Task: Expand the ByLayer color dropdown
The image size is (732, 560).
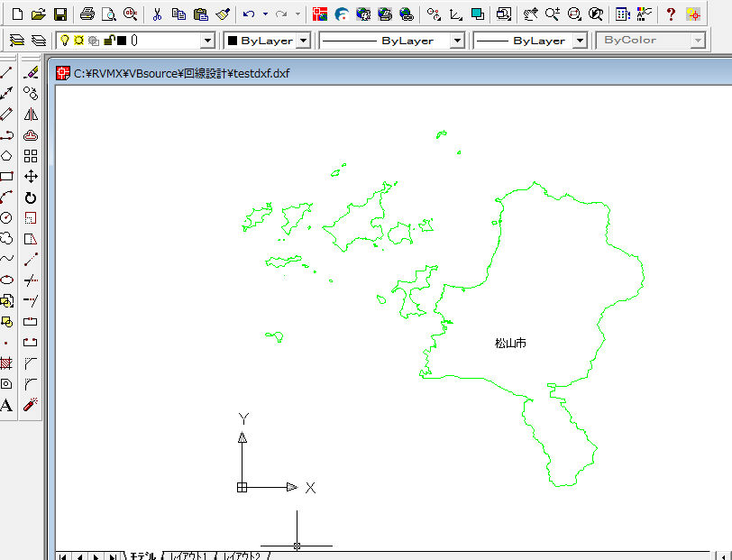Action: coord(303,41)
